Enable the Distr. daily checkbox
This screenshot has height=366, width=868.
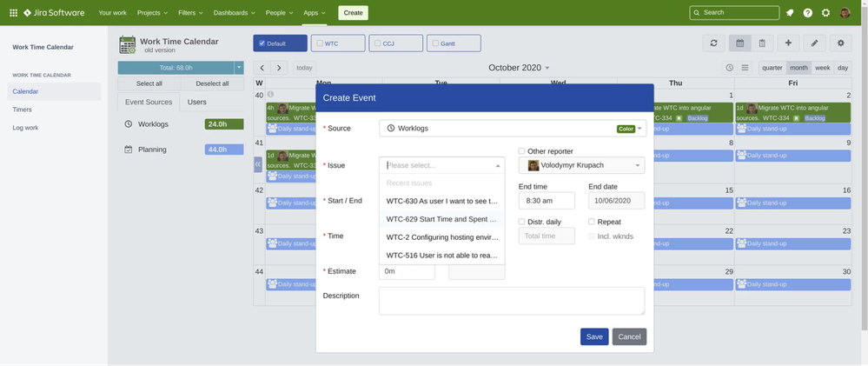tap(521, 222)
